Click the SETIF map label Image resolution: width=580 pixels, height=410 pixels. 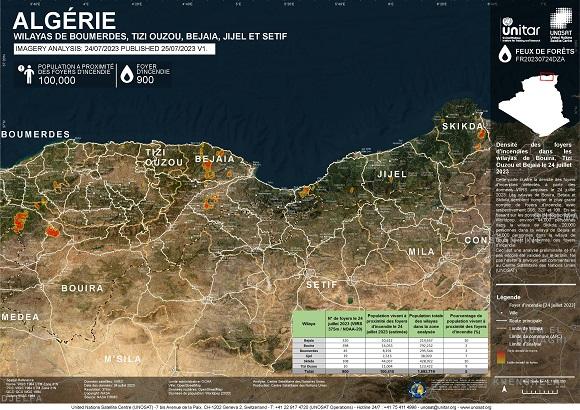click(x=322, y=285)
